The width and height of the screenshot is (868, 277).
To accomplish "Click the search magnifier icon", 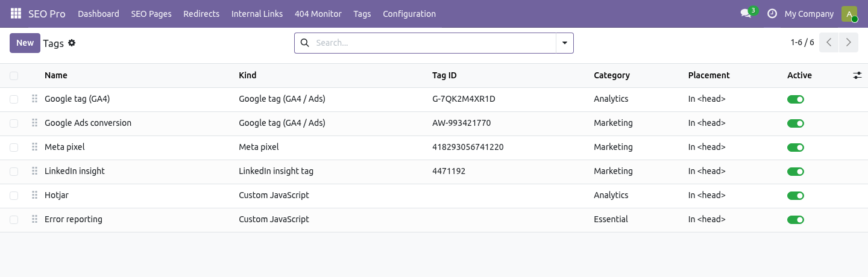I will (304, 43).
